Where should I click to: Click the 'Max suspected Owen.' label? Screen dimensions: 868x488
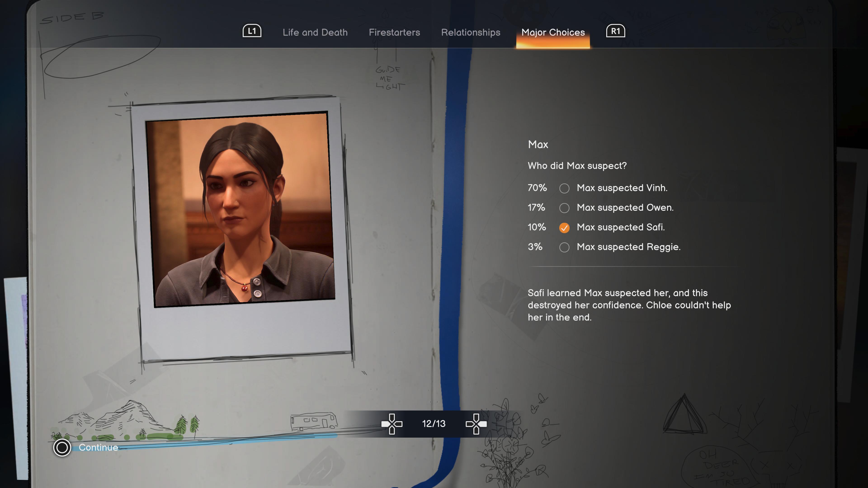point(625,207)
